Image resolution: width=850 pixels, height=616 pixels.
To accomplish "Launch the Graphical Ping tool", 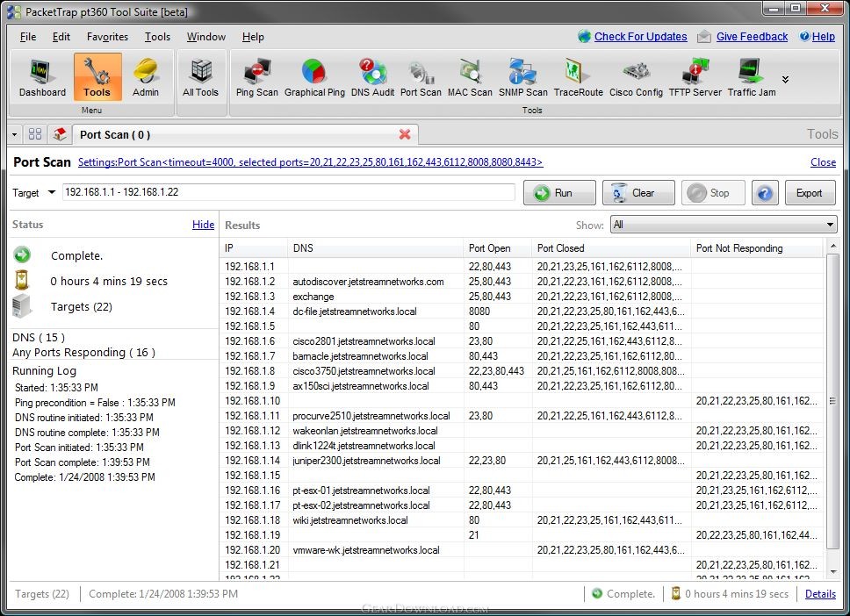I will point(314,77).
